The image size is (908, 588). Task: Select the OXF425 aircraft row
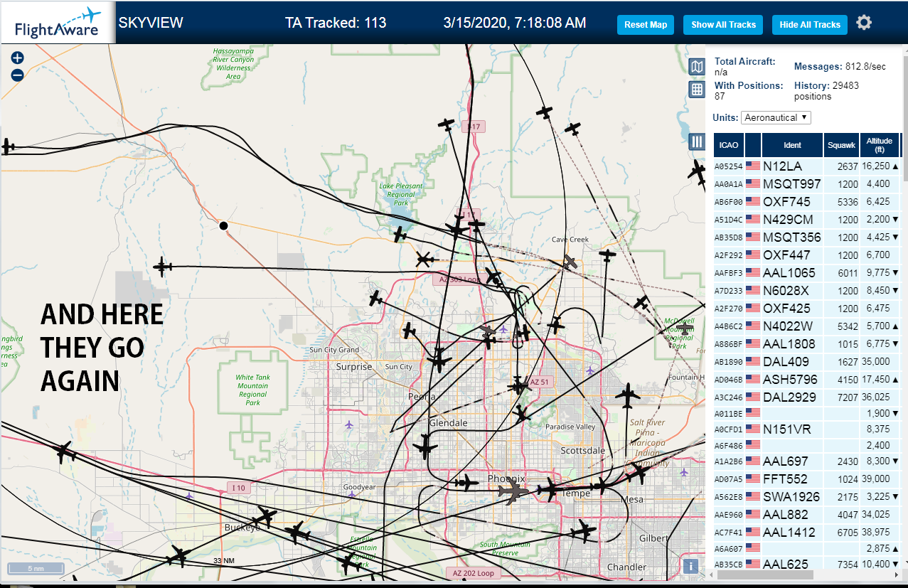[807, 309]
